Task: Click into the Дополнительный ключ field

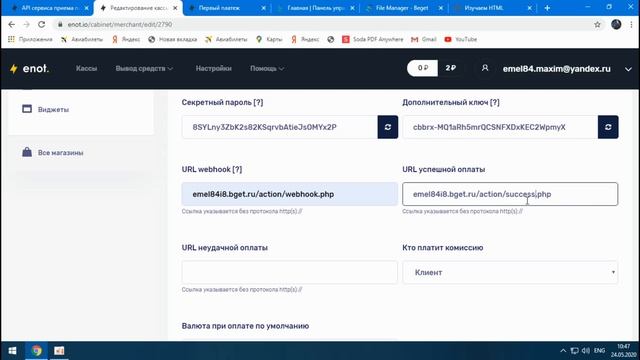Action: click(500, 127)
